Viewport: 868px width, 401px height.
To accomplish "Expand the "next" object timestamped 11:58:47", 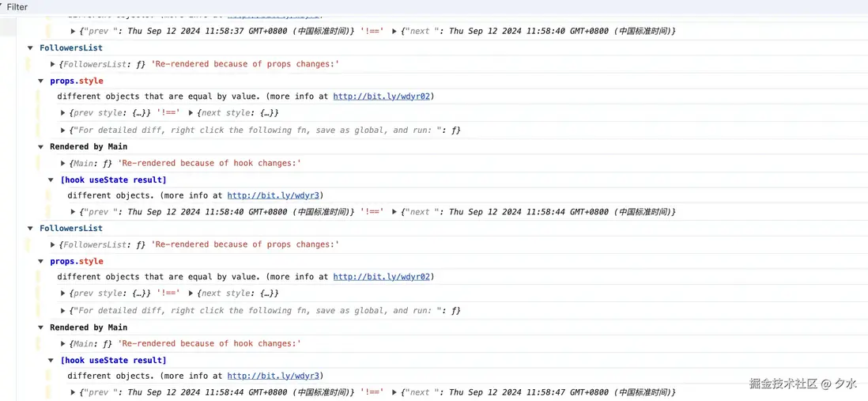I will pos(394,392).
